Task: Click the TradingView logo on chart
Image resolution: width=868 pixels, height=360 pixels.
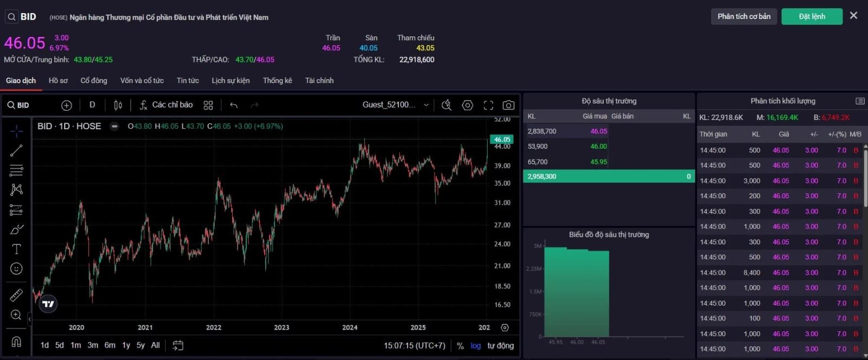Action: [x=48, y=304]
